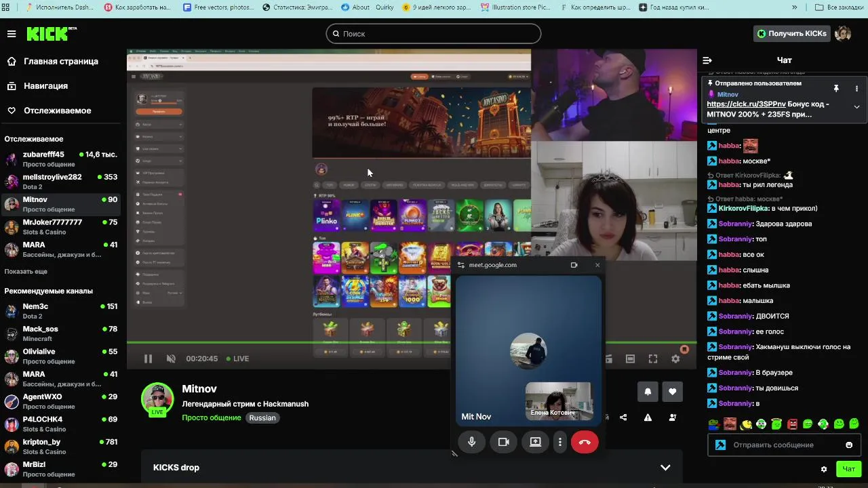
Task: Enter fullscreen in the stream player
Action: 653,359
